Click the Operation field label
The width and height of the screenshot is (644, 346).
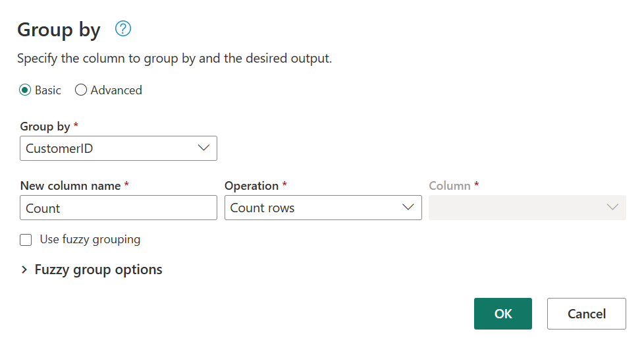[x=252, y=186]
